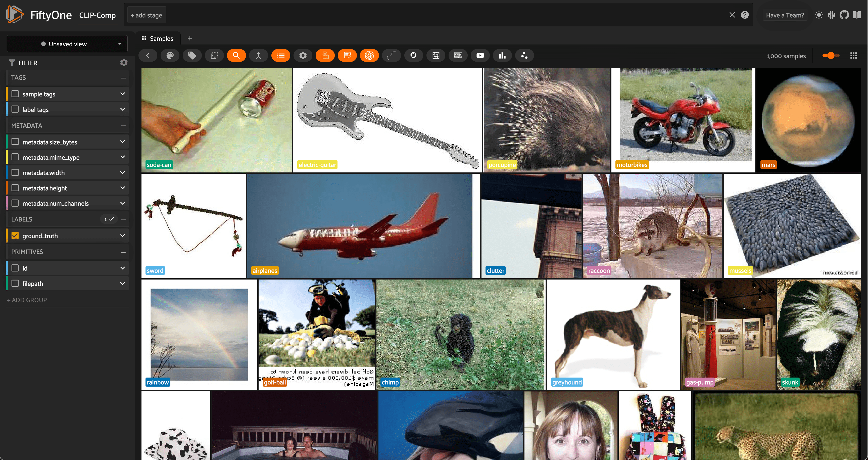Click the OpenAI logo operator icon
868x460 pixels.
pyautogui.click(x=369, y=56)
